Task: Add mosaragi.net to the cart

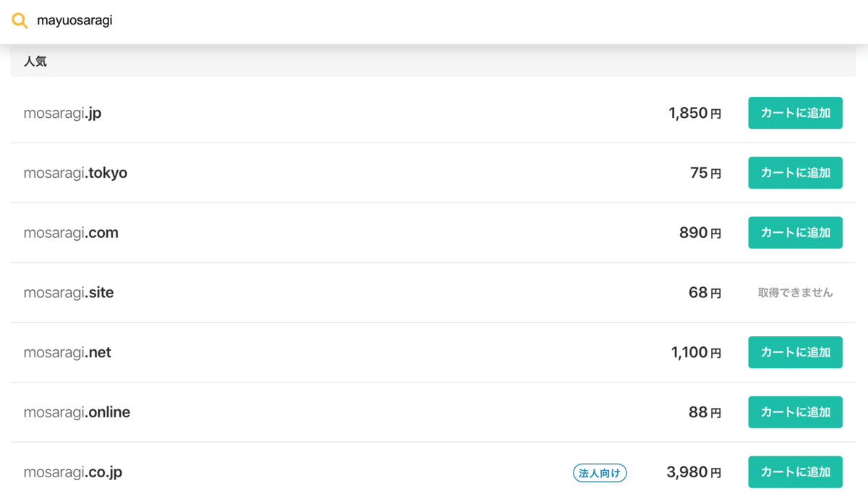Action: coord(795,352)
